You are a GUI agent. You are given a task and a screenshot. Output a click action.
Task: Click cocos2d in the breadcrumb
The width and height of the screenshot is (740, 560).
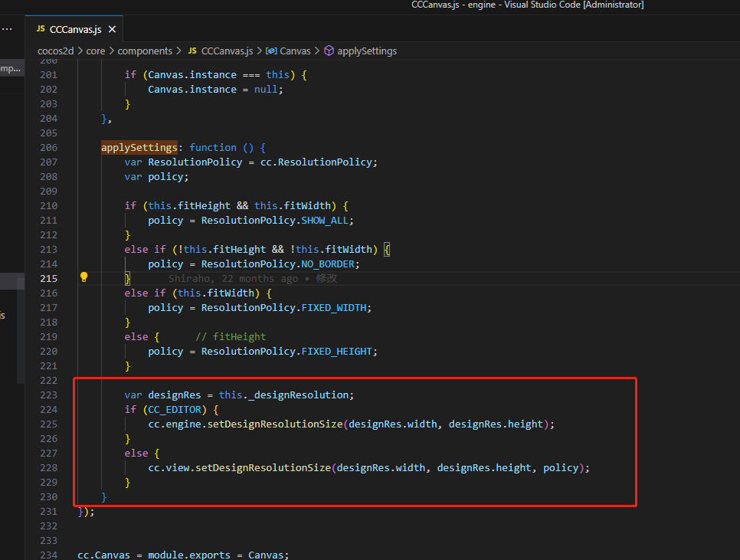[x=56, y=51]
